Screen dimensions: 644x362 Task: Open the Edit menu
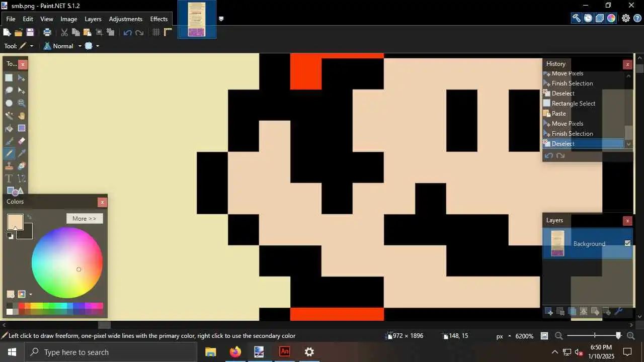pos(28,19)
